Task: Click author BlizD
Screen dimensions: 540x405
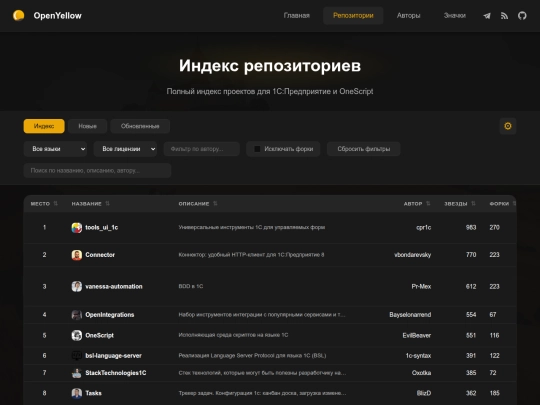Action: click(424, 393)
